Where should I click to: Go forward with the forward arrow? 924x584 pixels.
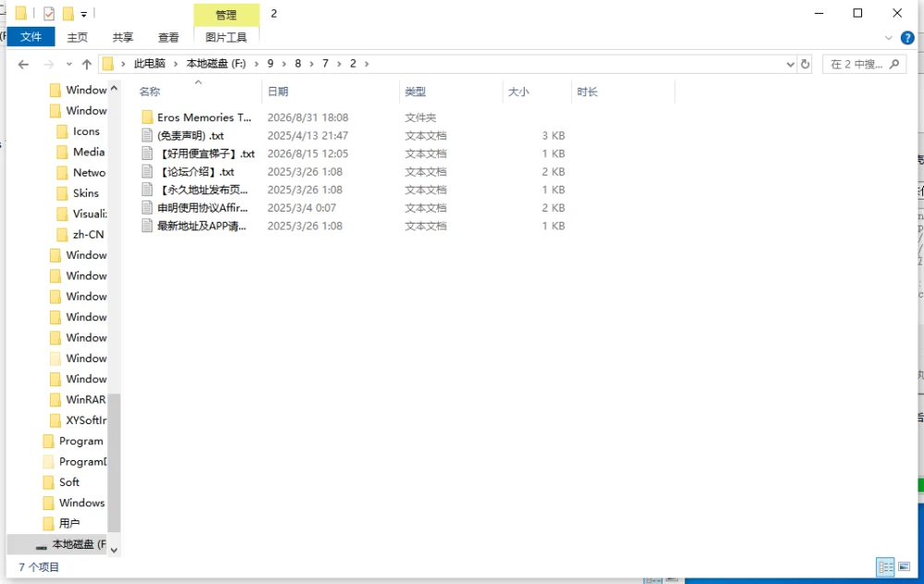tap(49, 65)
